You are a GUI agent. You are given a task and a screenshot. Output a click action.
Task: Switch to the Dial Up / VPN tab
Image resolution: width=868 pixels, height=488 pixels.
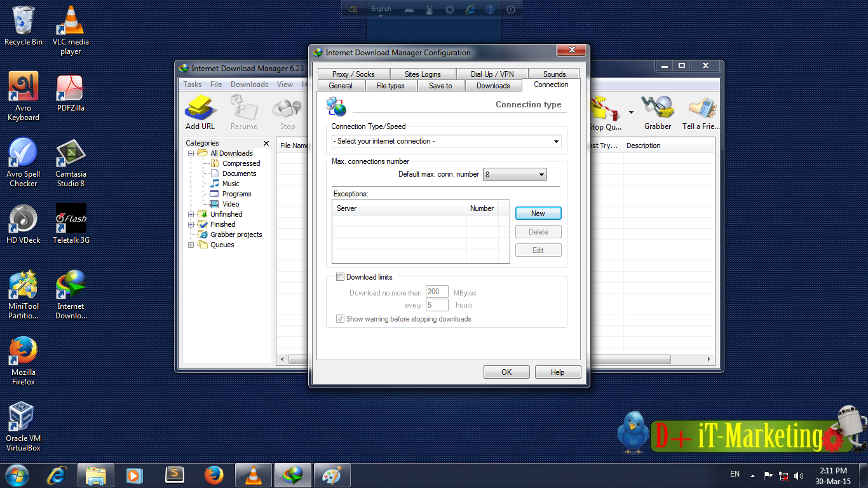(x=492, y=74)
